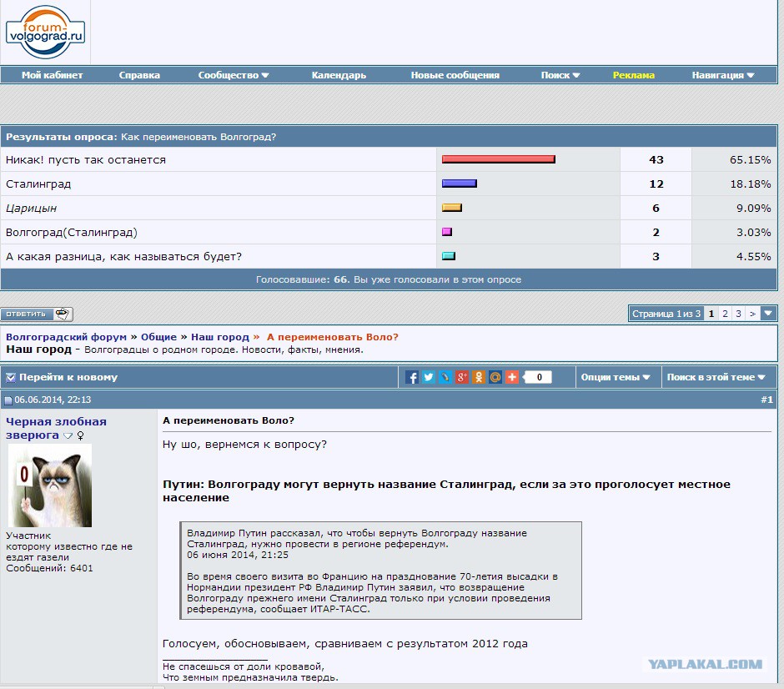The image size is (784, 689).
Task: Expand the Навигация menu
Action: click(723, 76)
